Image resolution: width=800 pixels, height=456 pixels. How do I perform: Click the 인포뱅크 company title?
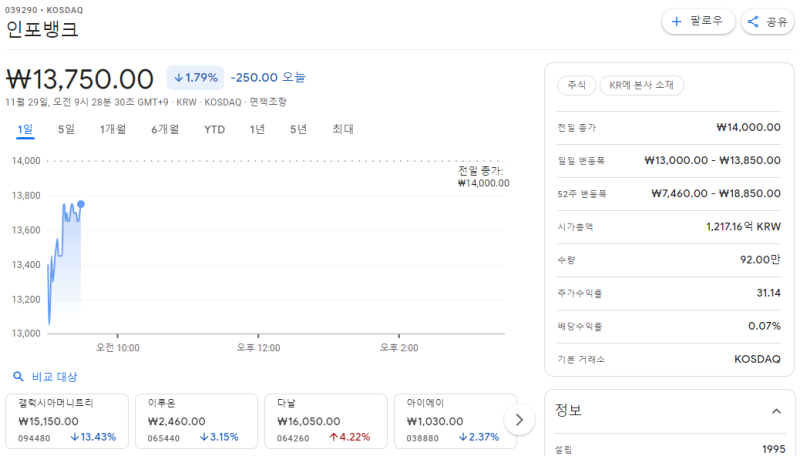[42, 29]
